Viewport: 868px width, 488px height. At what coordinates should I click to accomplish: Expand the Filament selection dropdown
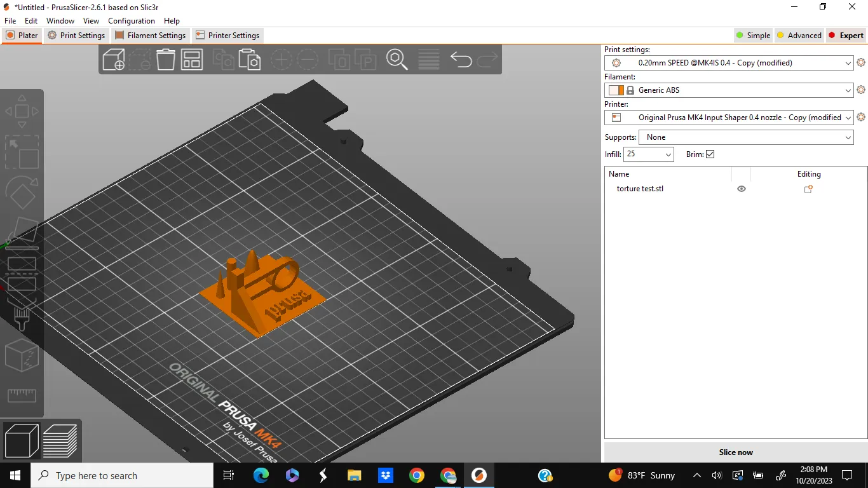[x=847, y=90]
